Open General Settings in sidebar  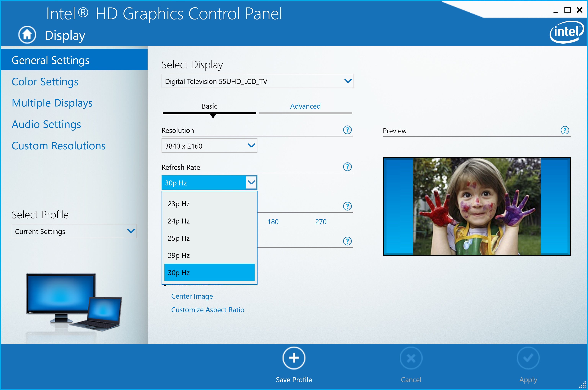[74, 60]
